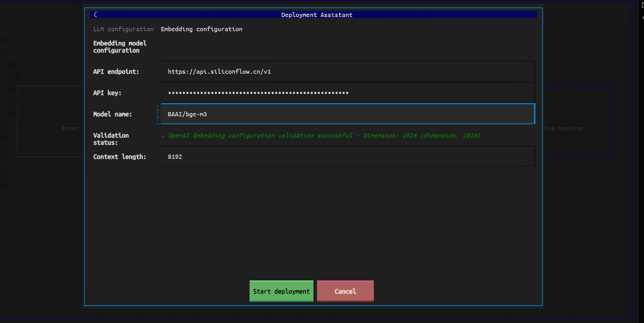644x323 pixels.
Task: Click the Cancel button
Action: click(345, 291)
